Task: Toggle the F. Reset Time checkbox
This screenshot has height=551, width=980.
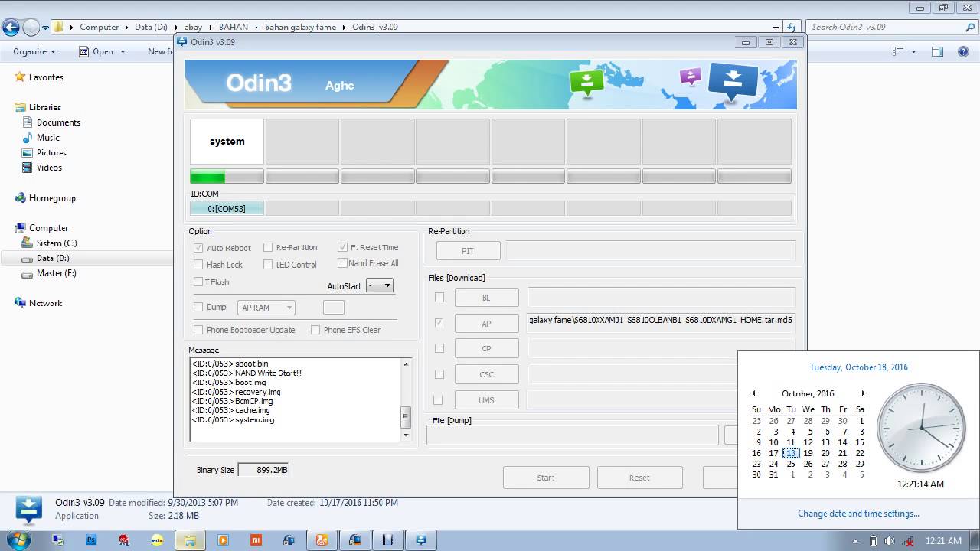Action: click(342, 247)
